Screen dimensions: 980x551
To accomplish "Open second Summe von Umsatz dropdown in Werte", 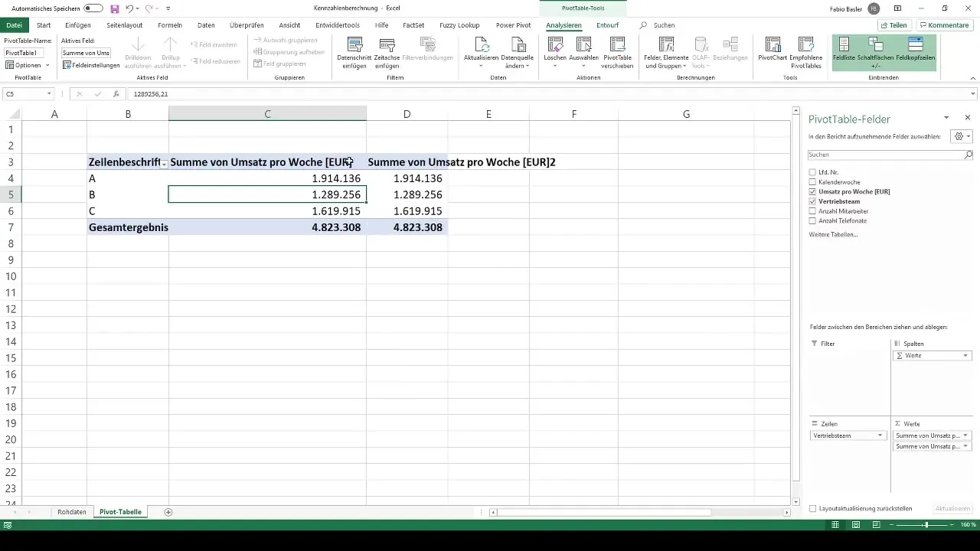I will click(965, 445).
